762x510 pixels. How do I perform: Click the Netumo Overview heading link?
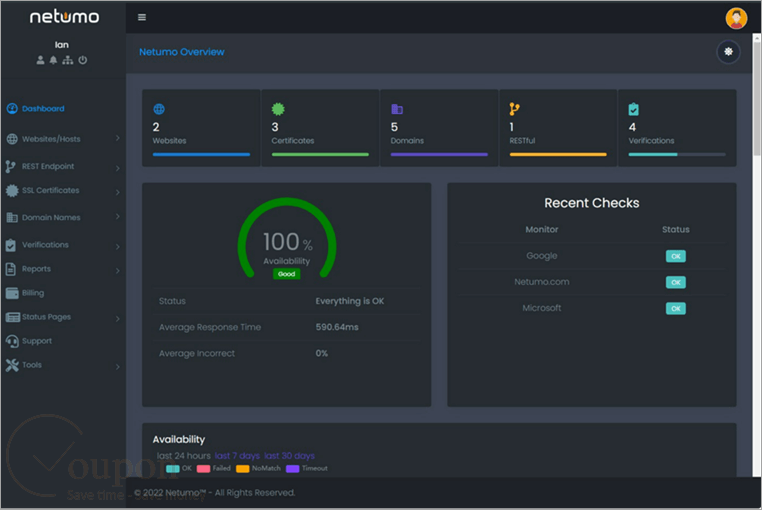182,52
